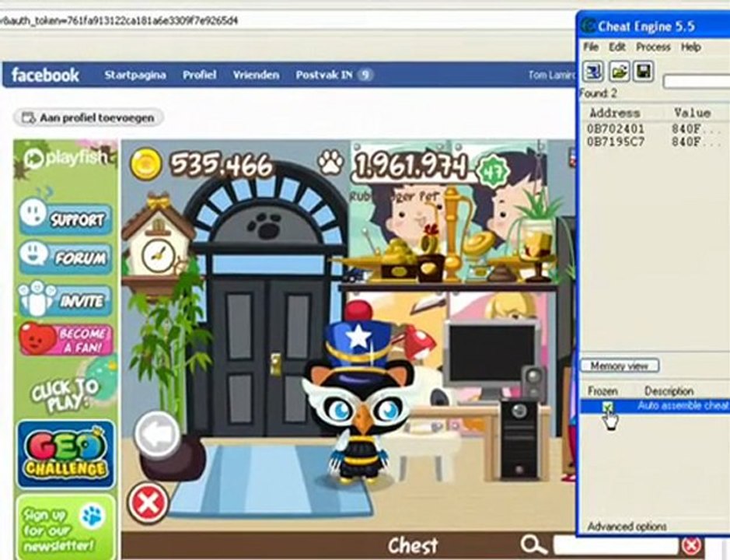This screenshot has width=730, height=560.
Task: Click the paw points total 1,961,974
Action: 411,166
